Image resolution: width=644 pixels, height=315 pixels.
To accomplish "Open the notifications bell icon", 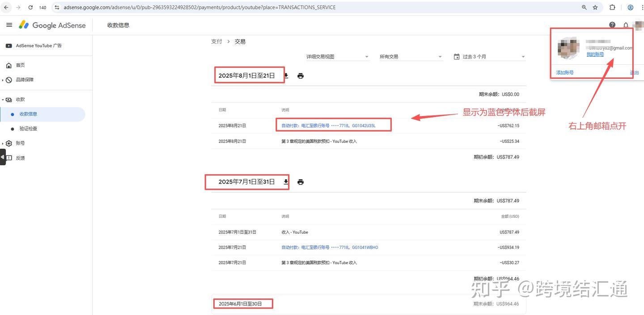I will [x=626, y=25].
